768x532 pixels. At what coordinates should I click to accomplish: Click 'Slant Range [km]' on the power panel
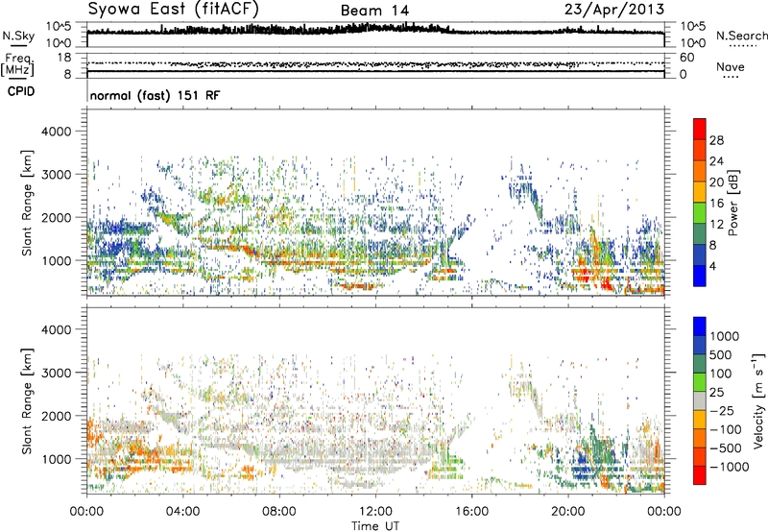click(27, 203)
